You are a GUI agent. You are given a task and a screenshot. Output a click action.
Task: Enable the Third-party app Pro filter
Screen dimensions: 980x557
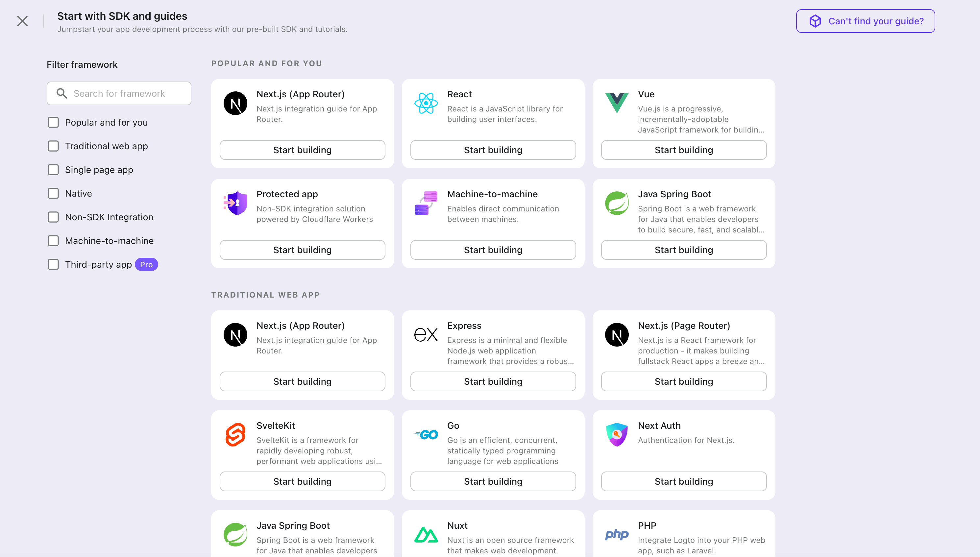(53, 264)
